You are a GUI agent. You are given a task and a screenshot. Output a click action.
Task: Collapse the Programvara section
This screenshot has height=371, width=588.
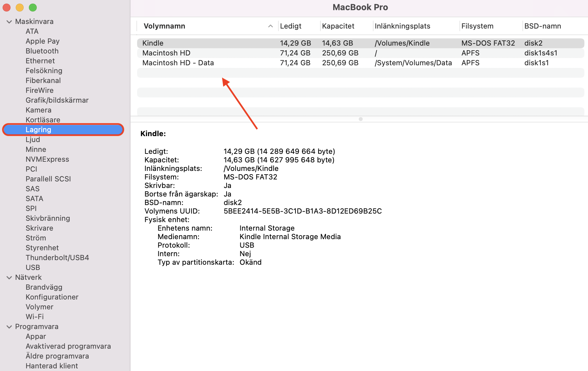(9, 327)
